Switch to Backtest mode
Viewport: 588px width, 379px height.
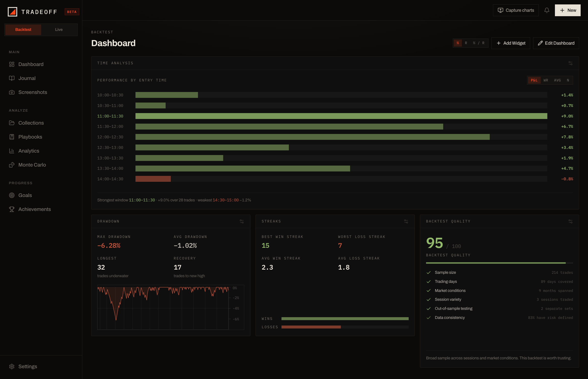point(23,29)
